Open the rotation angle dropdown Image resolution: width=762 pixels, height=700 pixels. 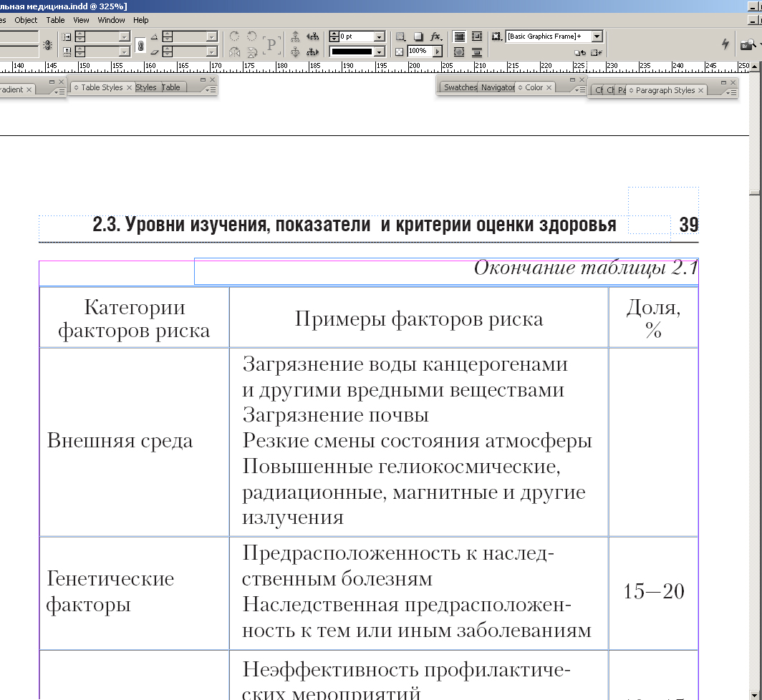click(212, 37)
